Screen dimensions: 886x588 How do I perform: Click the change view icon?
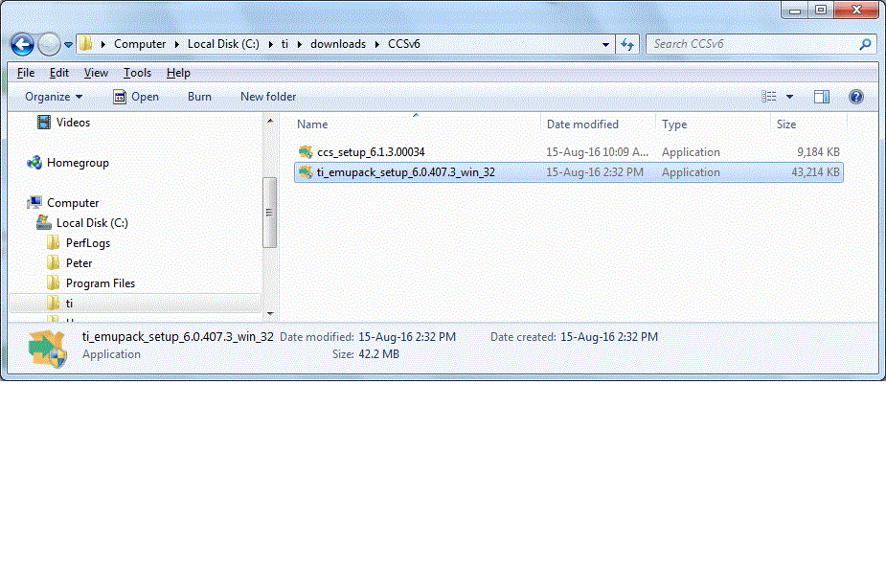(x=768, y=97)
